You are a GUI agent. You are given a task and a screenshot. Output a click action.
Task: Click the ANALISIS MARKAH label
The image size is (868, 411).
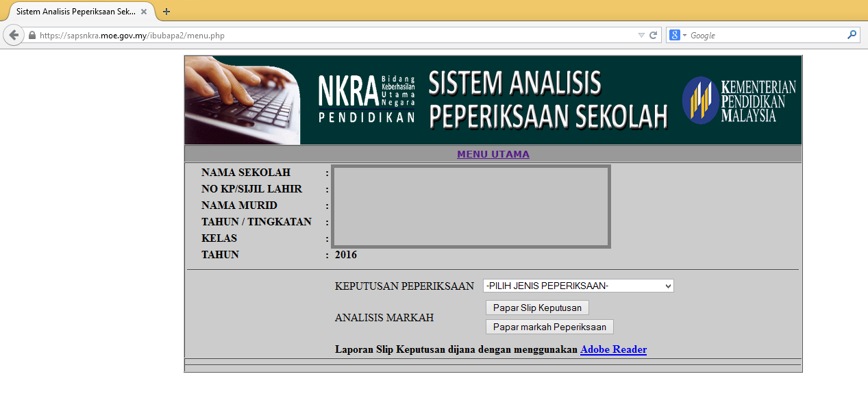pyautogui.click(x=384, y=318)
